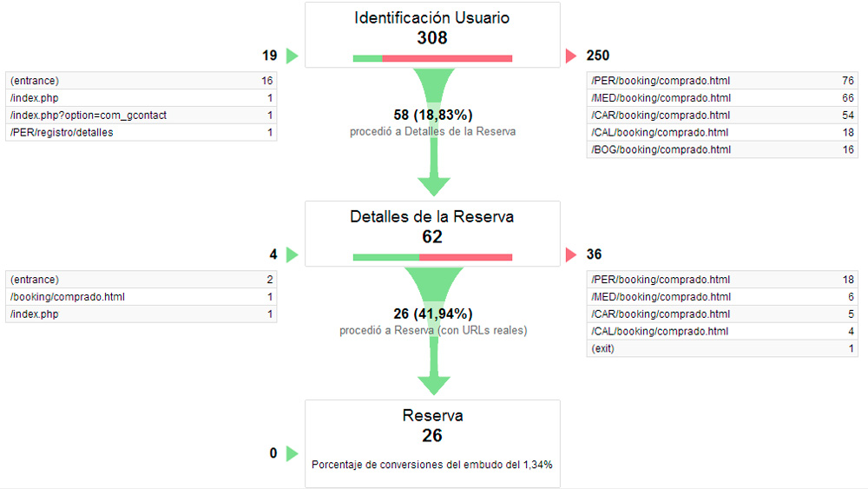The height and width of the screenshot is (489, 868).
Task: Click the Reserva step box showing 26
Action: [432, 443]
